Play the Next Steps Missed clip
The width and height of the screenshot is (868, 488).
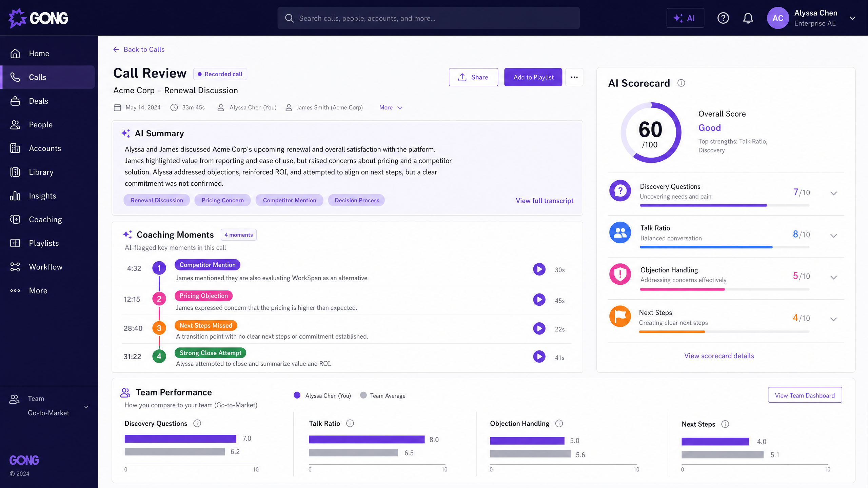pos(539,328)
